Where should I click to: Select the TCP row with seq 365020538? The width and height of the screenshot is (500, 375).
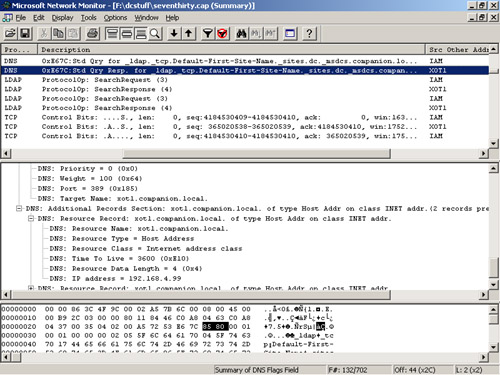point(245,127)
